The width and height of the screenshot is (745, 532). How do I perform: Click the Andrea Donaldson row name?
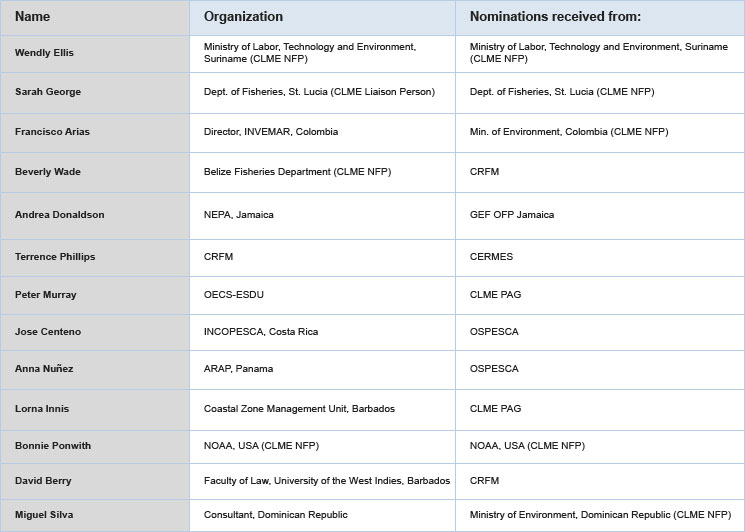tap(59, 215)
